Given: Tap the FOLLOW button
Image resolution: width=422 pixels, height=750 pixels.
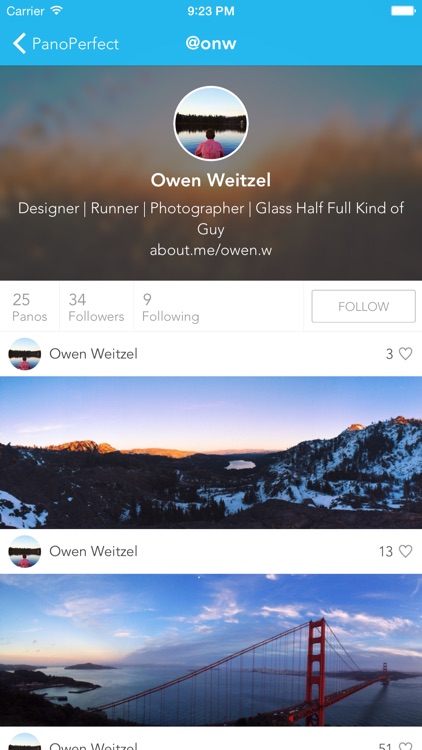Looking at the screenshot, I should tap(364, 306).
